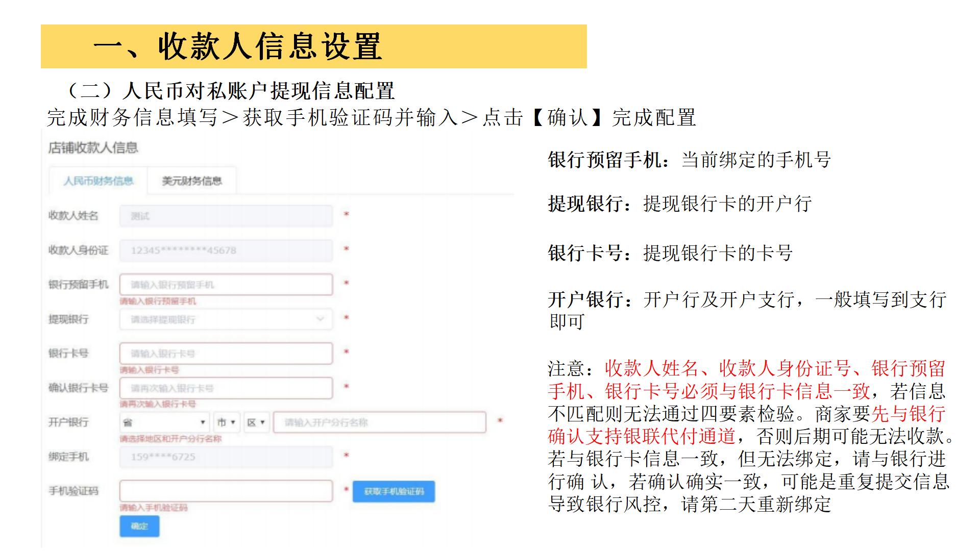Click the 请输入银行预留手机 red error message
The height and width of the screenshot is (551, 980).
click(158, 302)
